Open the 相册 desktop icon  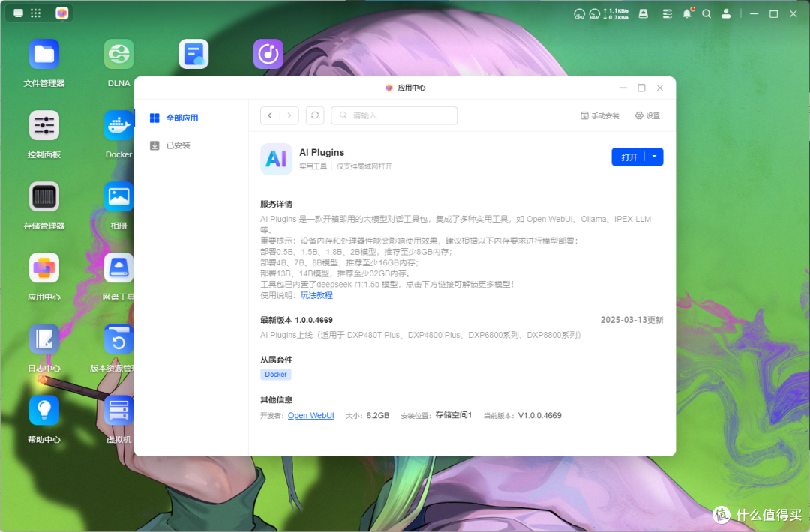tap(118, 196)
